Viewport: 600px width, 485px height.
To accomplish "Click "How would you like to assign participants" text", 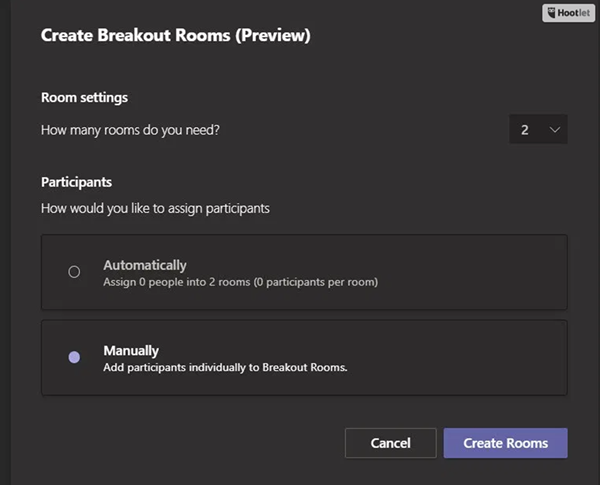I will (x=155, y=209).
